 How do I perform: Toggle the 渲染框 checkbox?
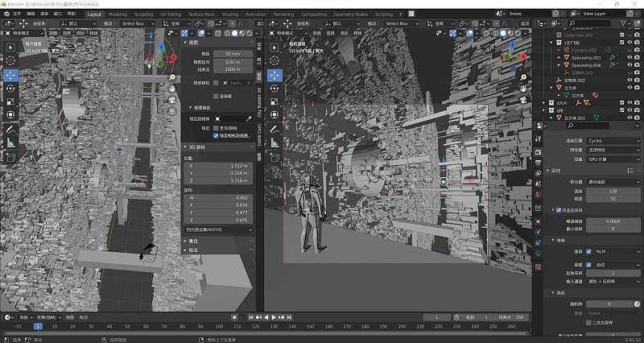point(216,96)
